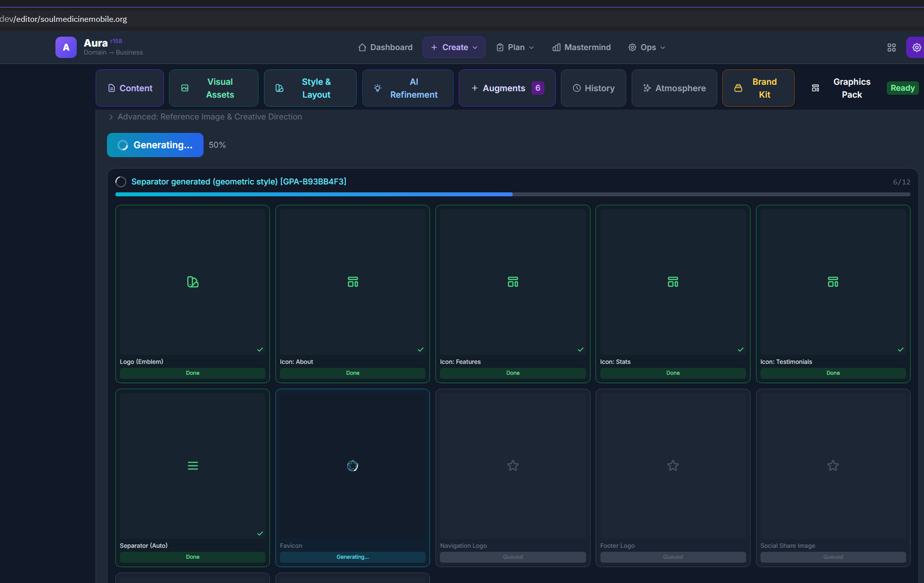Switch to the Brand Kit tab
This screenshot has width=924, height=583.
758,88
